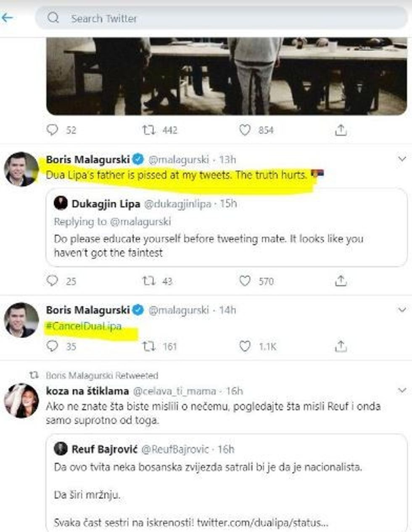Share the tweet with 854 likes
Viewport: 412px width, 532px height.
click(341, 130)
